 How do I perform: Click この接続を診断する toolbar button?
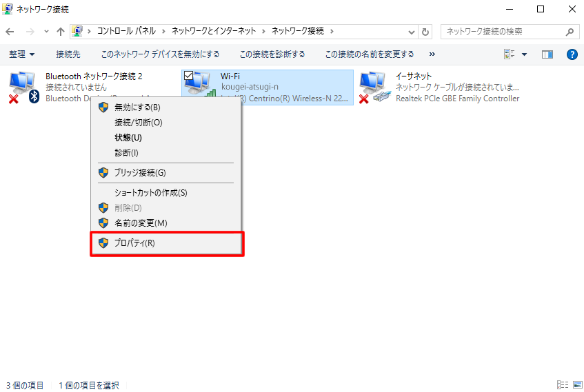272,54
